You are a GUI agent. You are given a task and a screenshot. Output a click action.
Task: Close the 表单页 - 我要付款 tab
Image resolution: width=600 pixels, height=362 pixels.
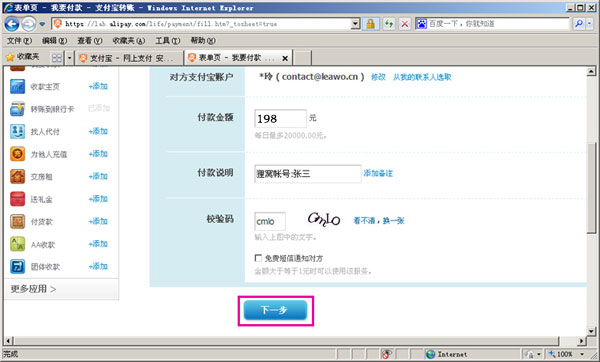[x=285, y=58]
